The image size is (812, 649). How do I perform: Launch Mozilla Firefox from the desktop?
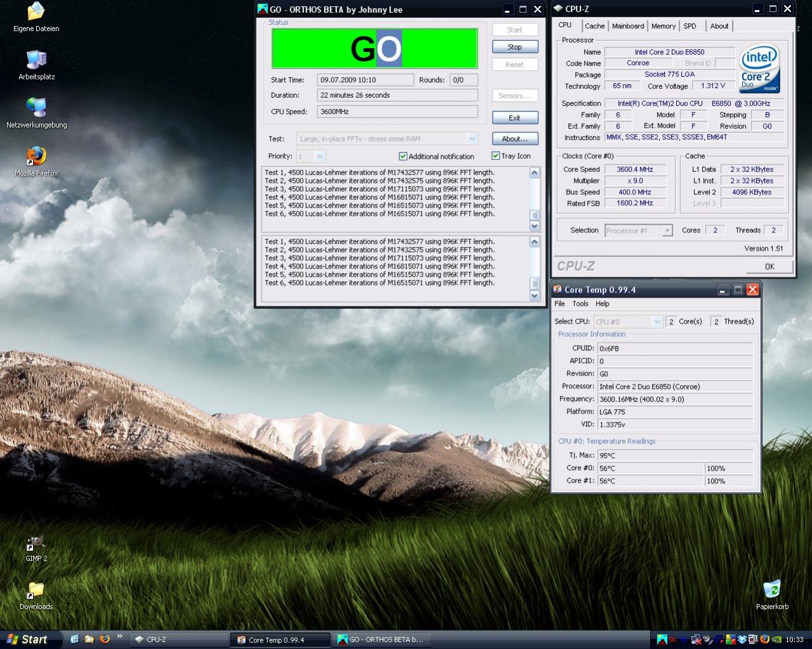point(36,162)
